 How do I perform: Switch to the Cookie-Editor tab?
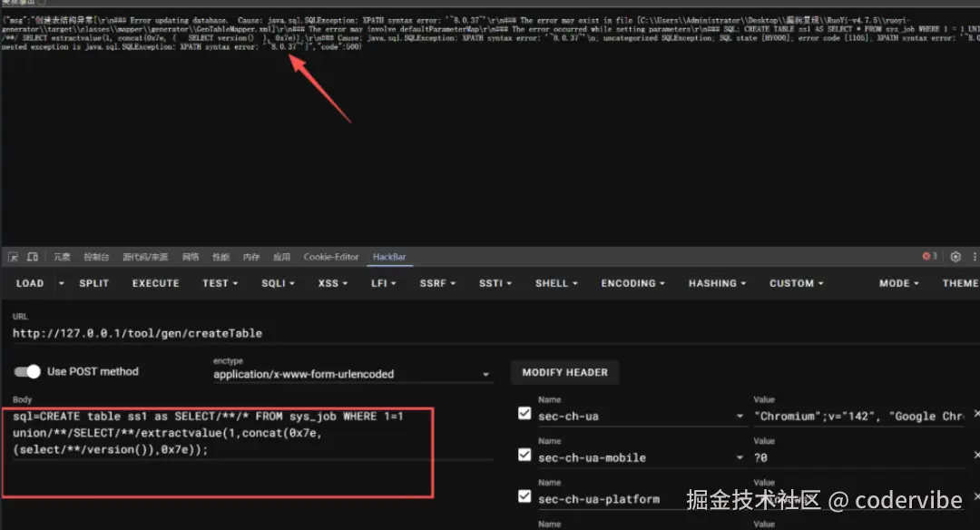(331, 257)
